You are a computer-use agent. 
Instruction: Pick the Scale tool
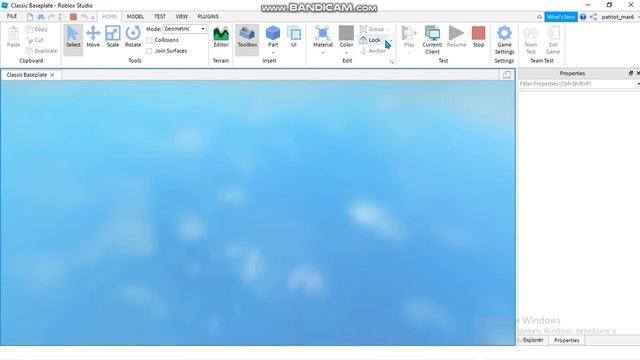[113, 37]
